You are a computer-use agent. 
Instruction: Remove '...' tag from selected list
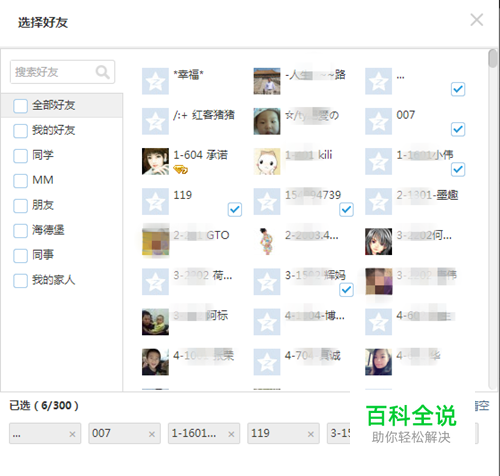72,434
